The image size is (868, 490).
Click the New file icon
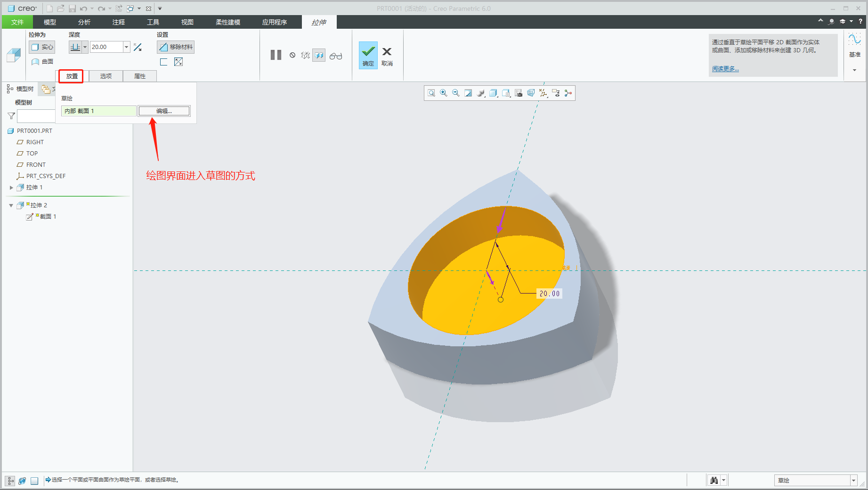coord(49,8)
